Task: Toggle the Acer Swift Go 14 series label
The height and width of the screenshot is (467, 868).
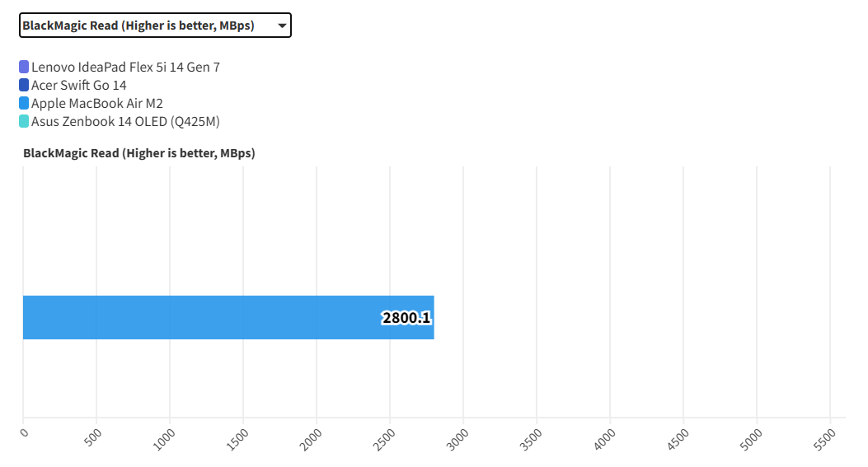Action: [x=79, y=85]
